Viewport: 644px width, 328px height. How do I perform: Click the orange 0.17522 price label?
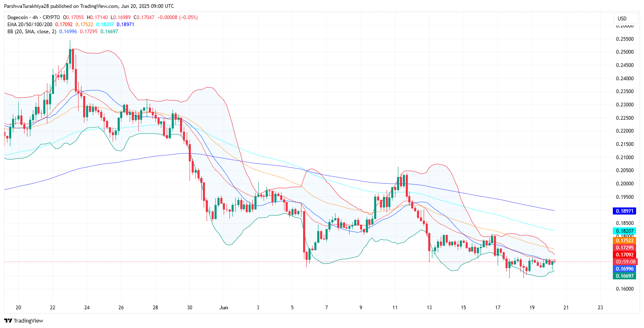(624, 241)
